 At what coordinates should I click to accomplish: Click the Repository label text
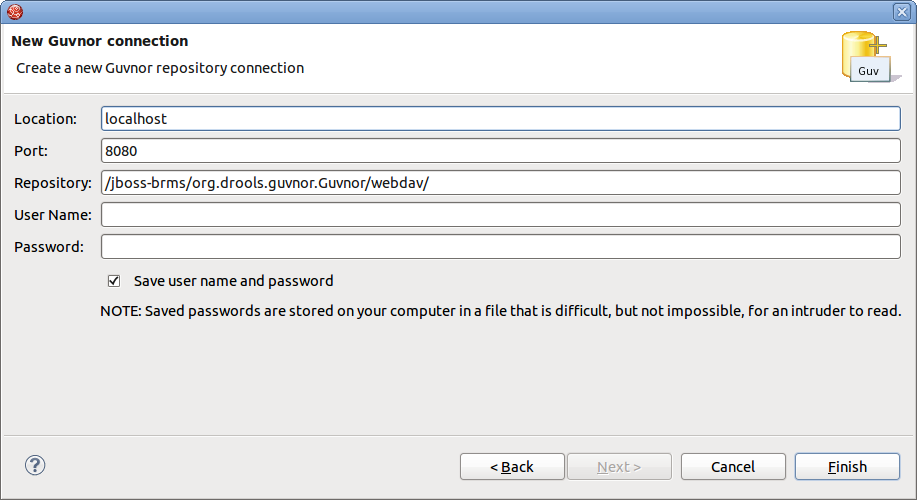(x=53, y=183)
